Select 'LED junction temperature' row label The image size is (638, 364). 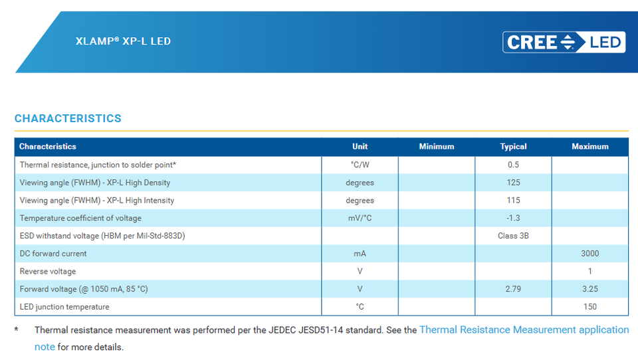[64, 307]
